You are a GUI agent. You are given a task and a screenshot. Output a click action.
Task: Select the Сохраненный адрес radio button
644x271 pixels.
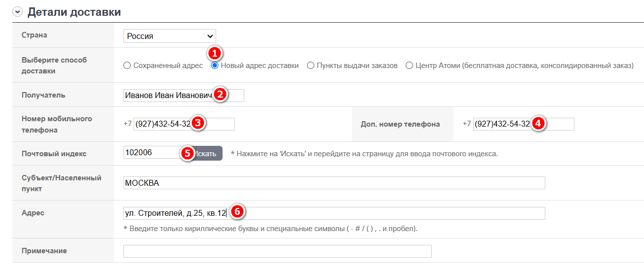coord(127,66)
